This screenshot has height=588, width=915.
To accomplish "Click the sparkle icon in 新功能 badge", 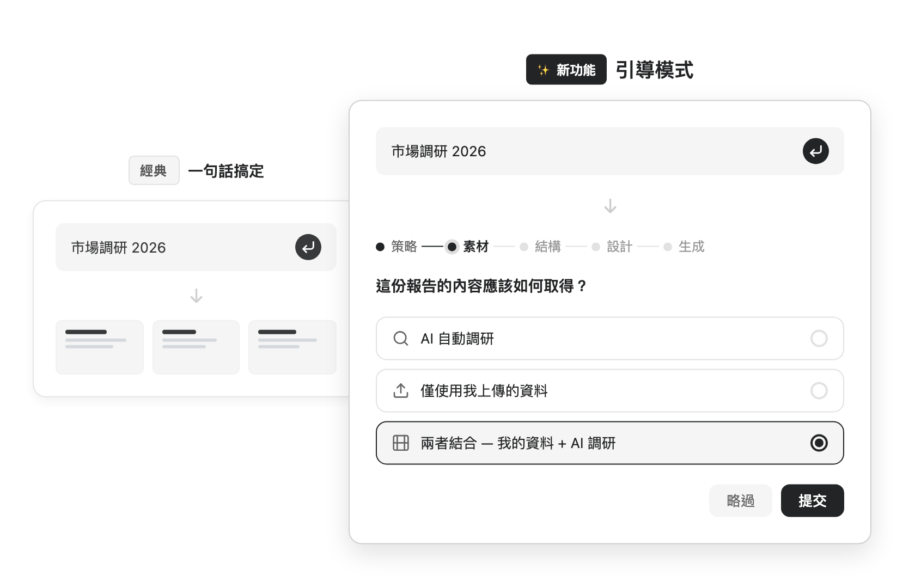I will click(543, 70).
